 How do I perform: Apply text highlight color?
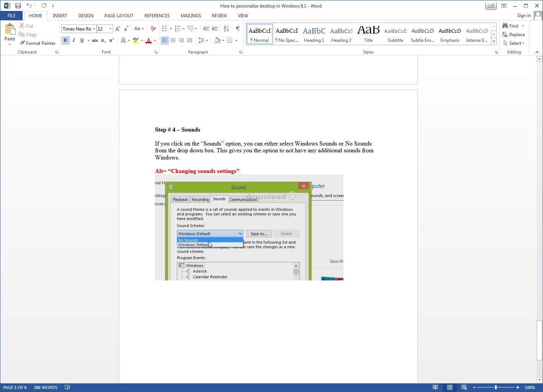(x=136, y=40)
